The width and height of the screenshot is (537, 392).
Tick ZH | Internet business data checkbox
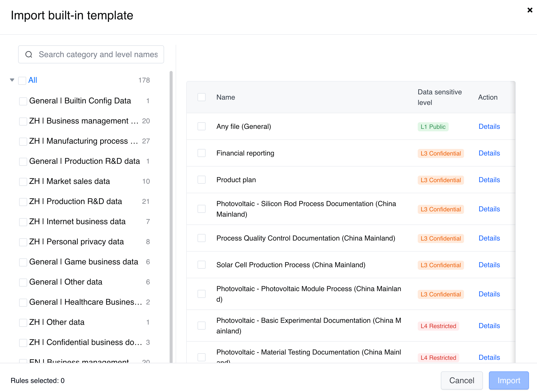[23, 222]
